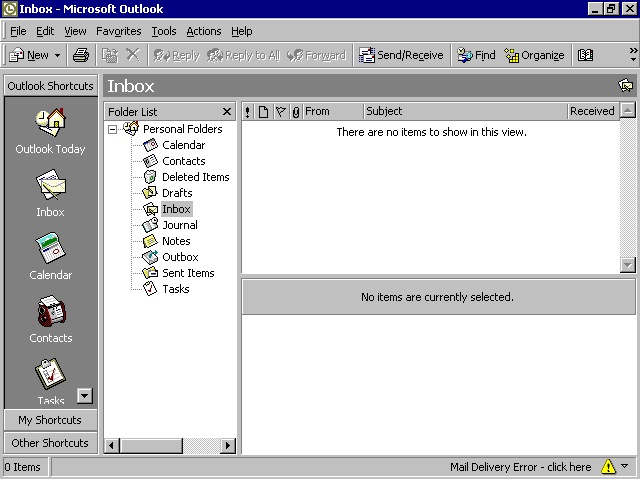
Task: Sort by Icon column header
Action: click(x=264, y=111)
